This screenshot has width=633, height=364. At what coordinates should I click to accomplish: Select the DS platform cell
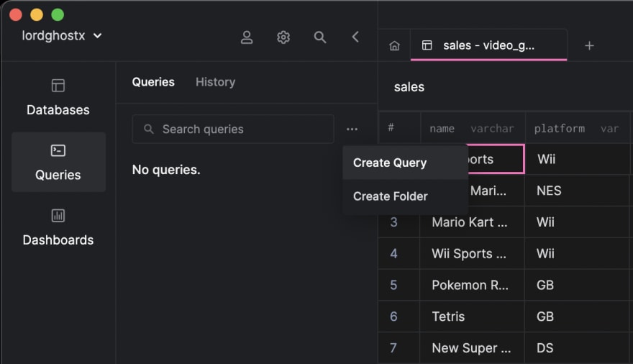point(578,348)
